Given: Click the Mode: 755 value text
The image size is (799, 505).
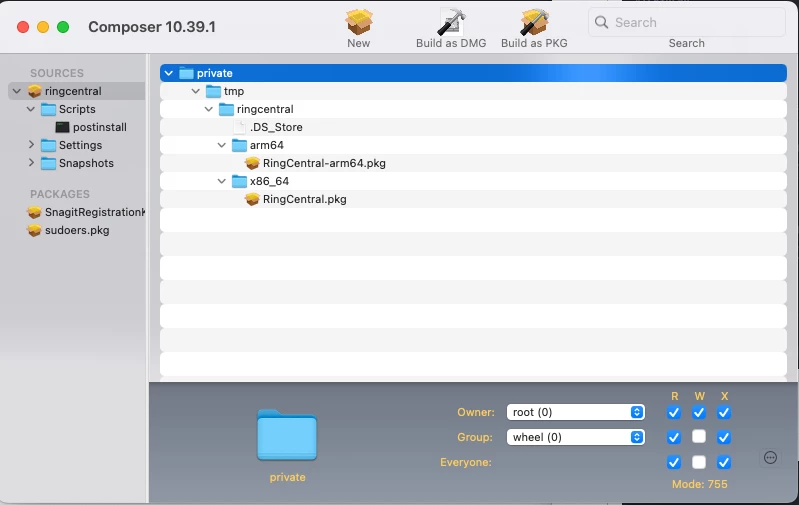Looking at the screenshot, I should (x=700, y=484).
